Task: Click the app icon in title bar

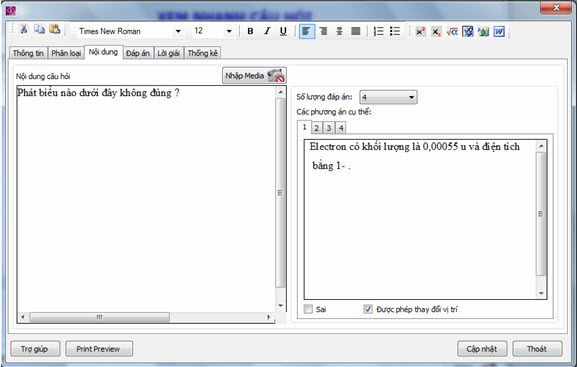Action: [x=11, y=11]
